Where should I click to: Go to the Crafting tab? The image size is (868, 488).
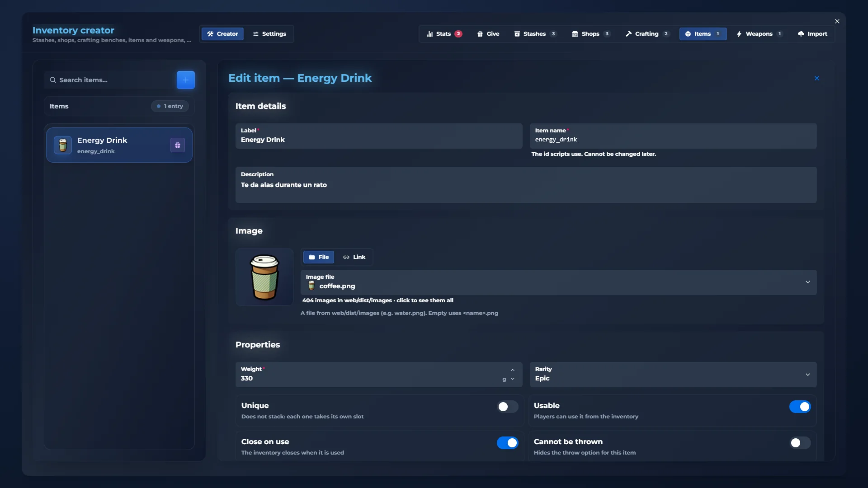point(647,34)
